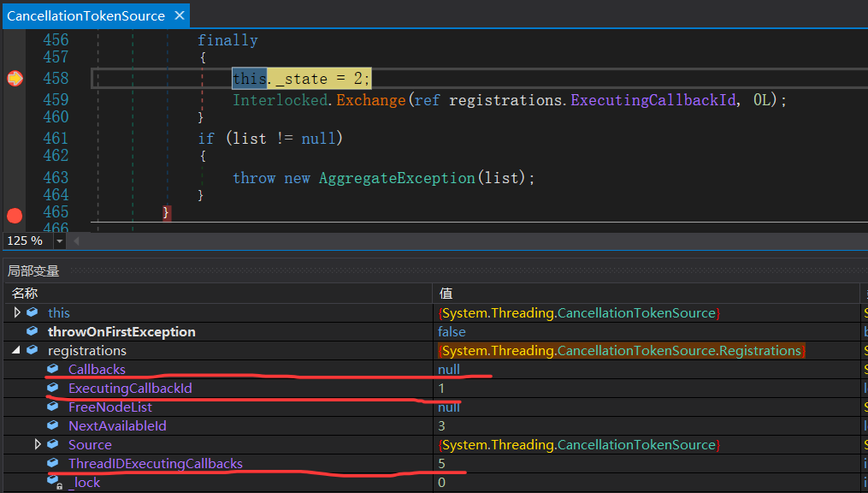Click the field icon beside ExecutingCallbackId
The image size is (868, 493).
tap(52, 388)
